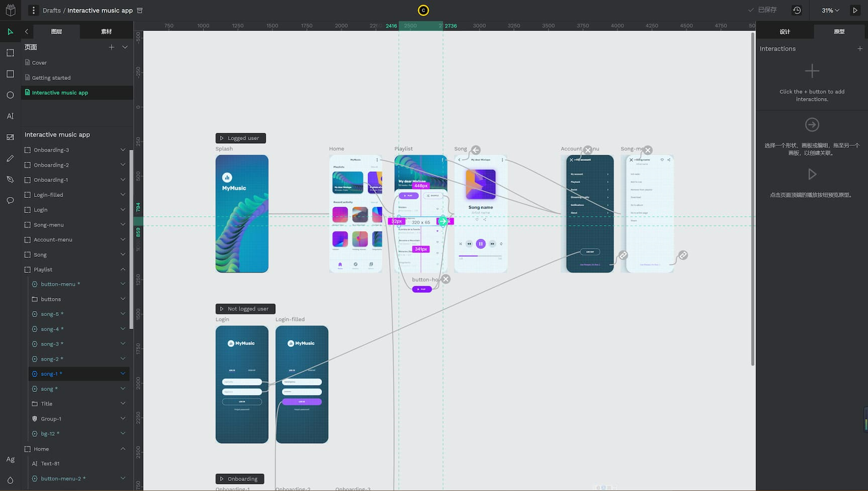The image size is (868, 491).
Task: Switch to the 素材 assets tab
Action: pyautogui.click(x=106, y=32)
